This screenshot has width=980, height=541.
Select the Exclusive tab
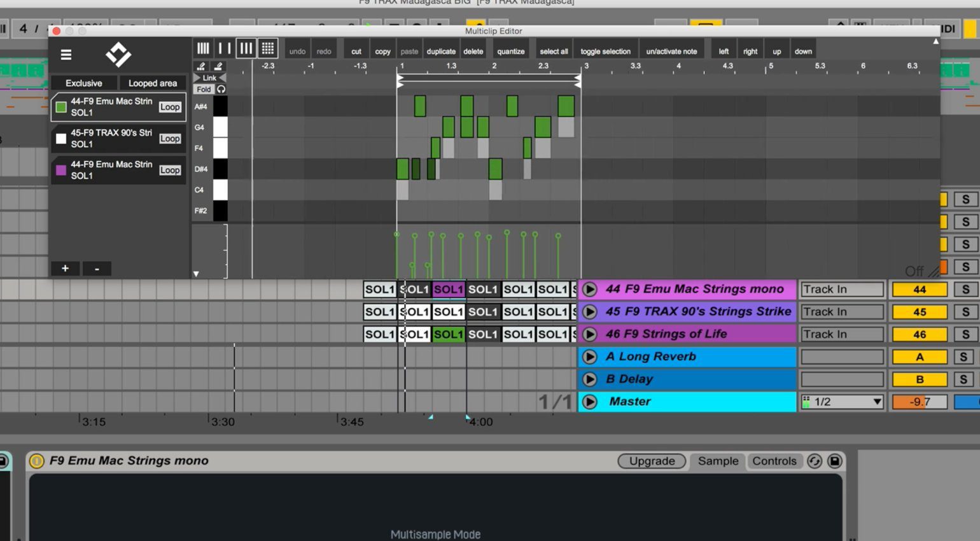pos(83,83)
